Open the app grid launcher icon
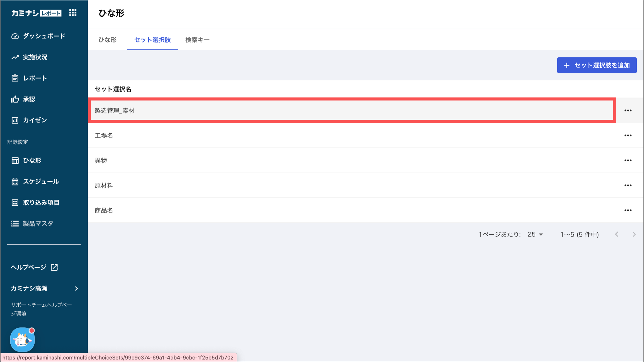Image resolution: width=644 pixels, height=362 pixels. coord(73,13)
